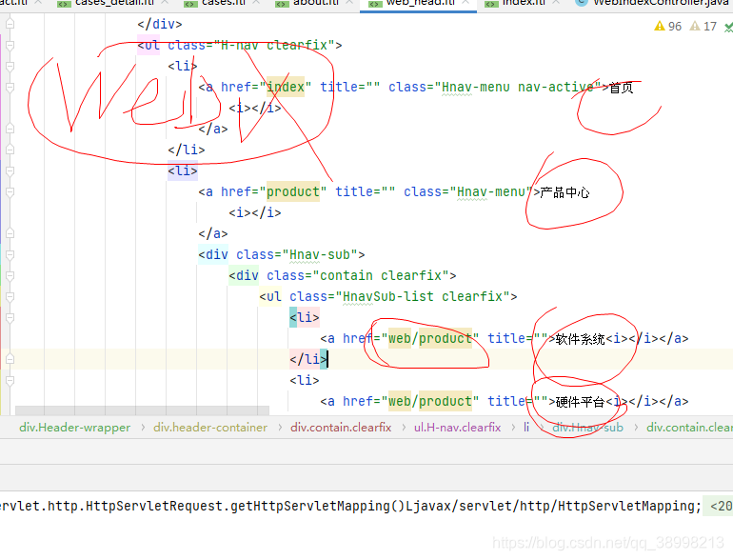
Task: Fold the second li block below first closing li
Action: coord(10,171)
